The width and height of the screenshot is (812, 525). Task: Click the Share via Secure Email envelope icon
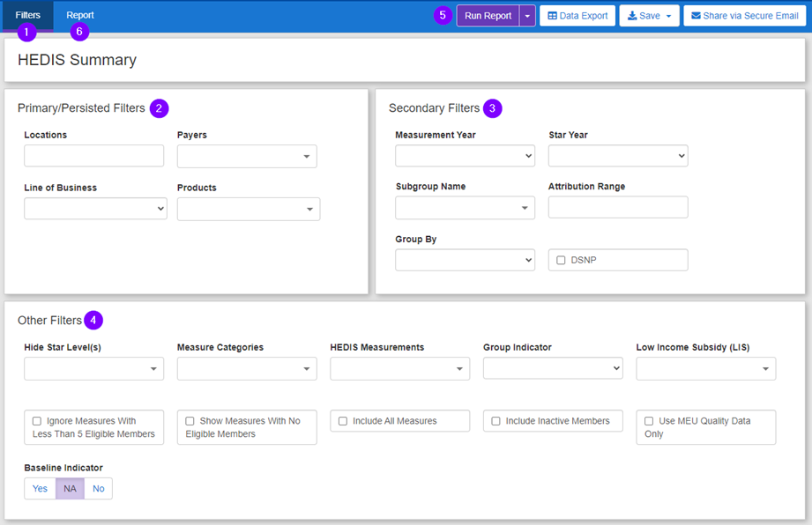coord(697,15)
